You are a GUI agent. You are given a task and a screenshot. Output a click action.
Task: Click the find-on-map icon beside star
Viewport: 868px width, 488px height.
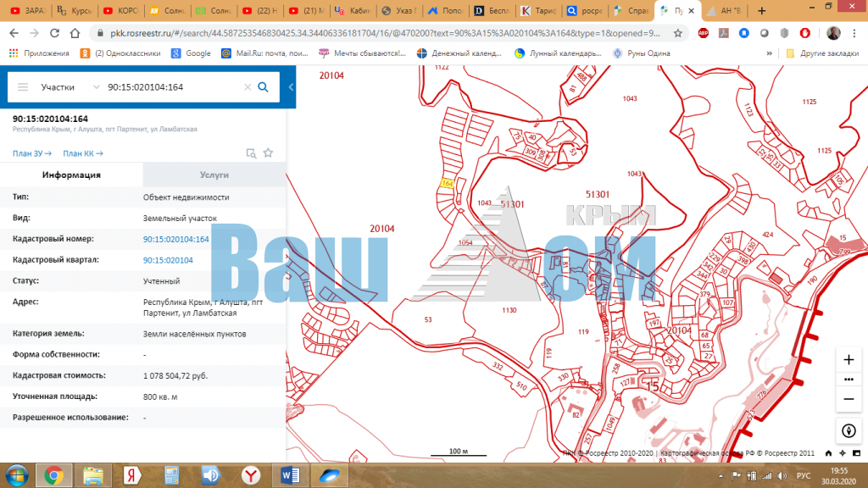coord(250,153)
